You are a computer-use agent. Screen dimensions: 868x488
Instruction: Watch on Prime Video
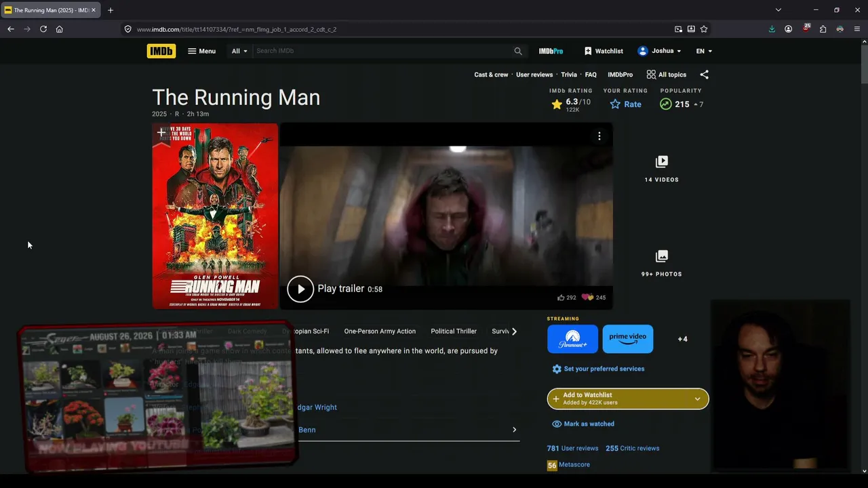pos(628,339)
